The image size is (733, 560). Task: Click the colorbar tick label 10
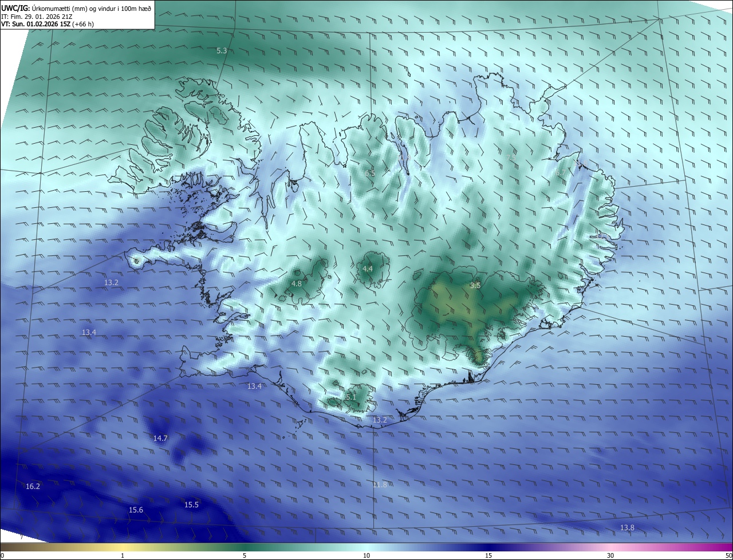click(366, 555)
